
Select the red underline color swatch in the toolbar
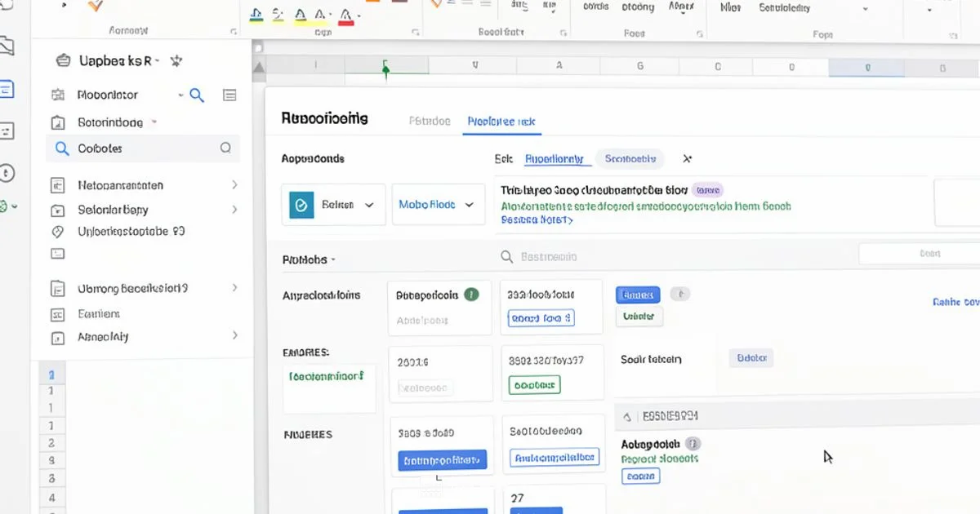point(347,14)
